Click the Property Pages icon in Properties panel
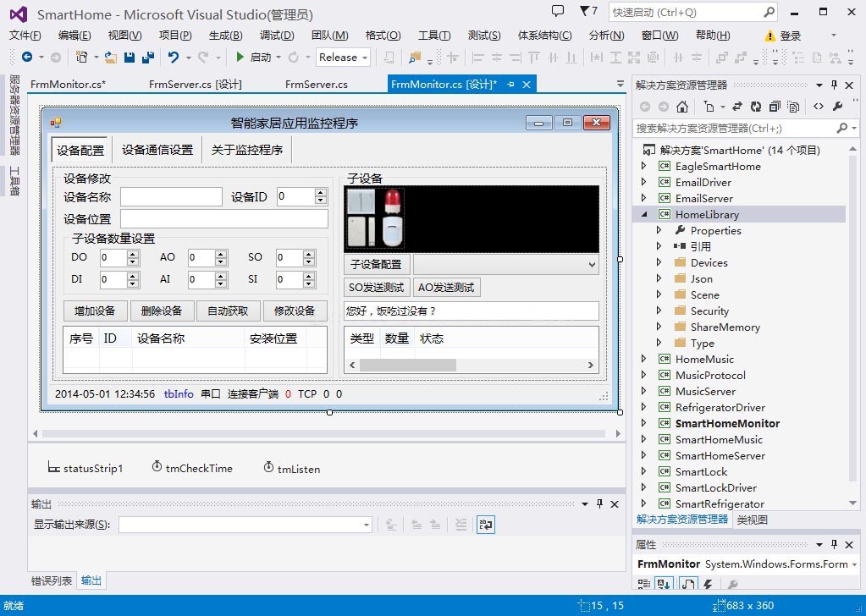This screenshot has height=616, width=866. 732,584
